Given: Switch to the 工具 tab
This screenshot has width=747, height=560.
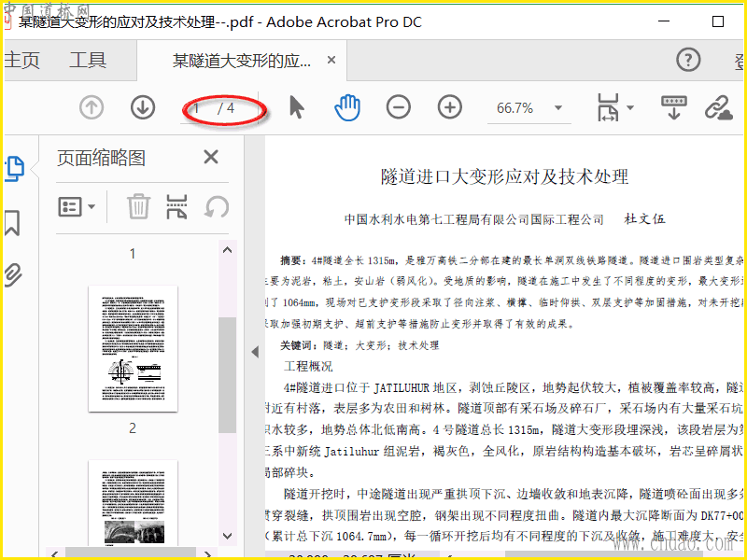Looking at the screenshot, I should coord(88,60).
